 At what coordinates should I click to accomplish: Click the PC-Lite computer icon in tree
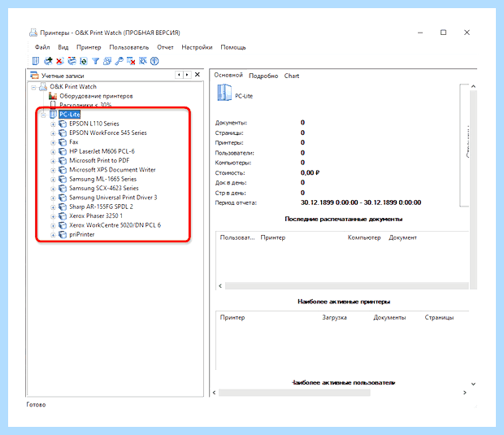pos(53,114)
